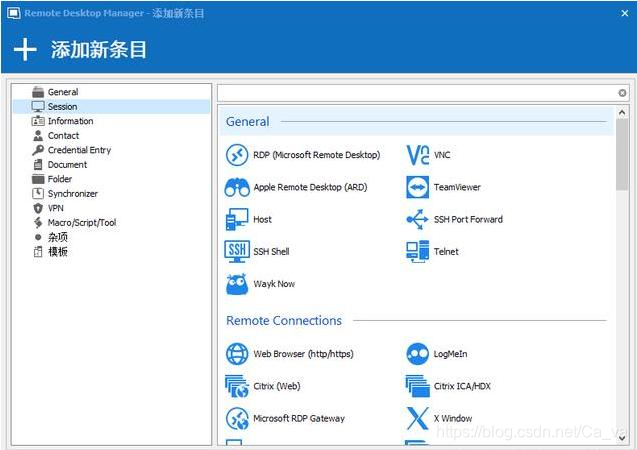This screenshot has width=637, height=450.
Task: Select the Synchronizer category label
Action: tap(73, 194)
